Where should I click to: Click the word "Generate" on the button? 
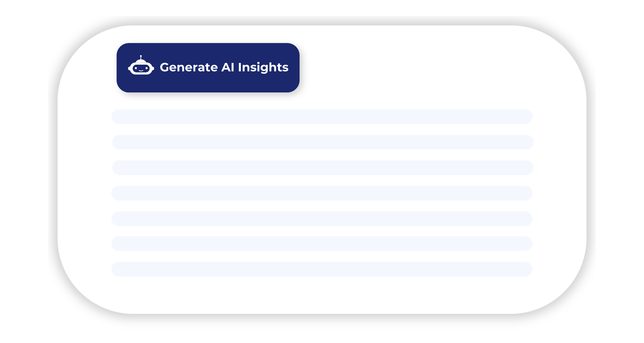click(189, 67)
